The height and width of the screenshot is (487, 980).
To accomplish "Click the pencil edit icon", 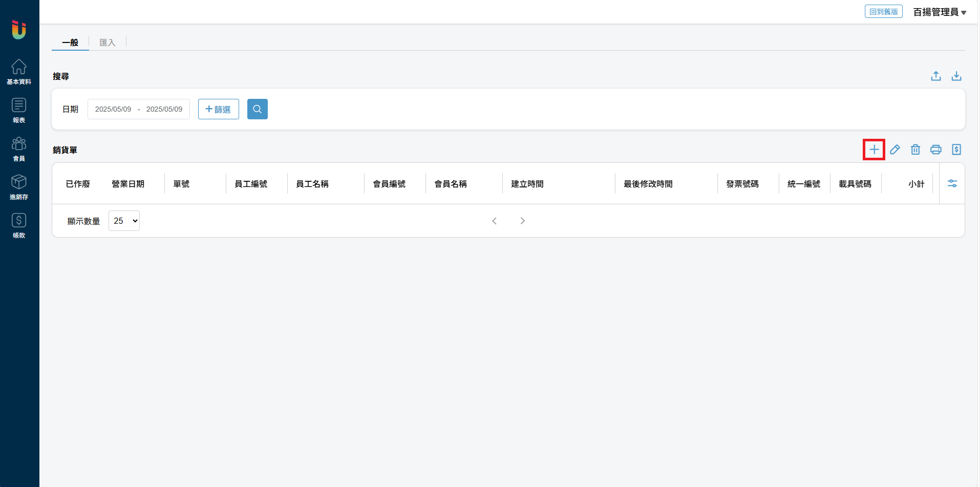I will click(894, 150).
